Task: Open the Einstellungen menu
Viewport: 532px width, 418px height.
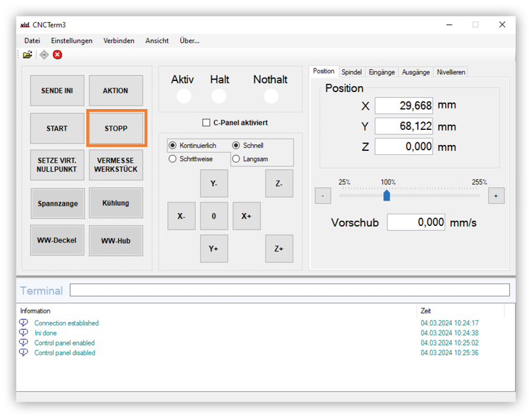Action: 72,40
